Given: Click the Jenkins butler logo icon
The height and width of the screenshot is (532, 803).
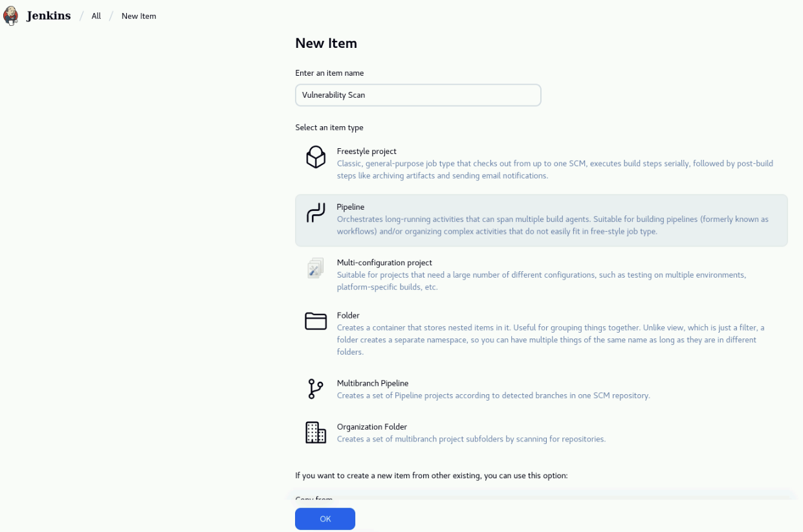Looking at the screenshot, I should coord(11,16).
